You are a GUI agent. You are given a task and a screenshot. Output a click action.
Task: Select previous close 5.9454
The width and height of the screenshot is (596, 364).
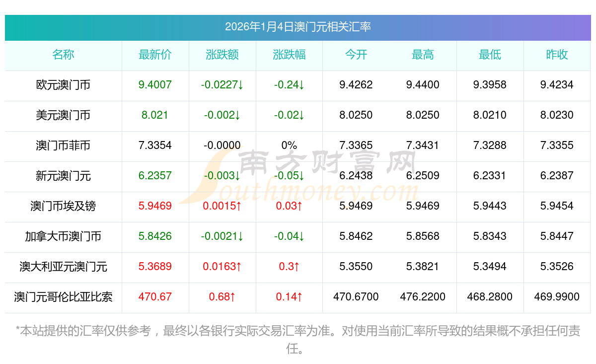point(557,206)
